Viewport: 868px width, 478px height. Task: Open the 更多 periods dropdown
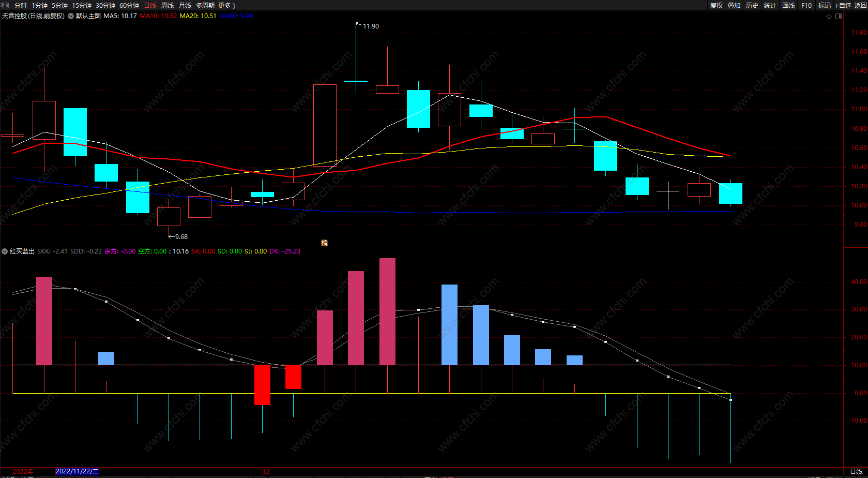tap(227, 5)
